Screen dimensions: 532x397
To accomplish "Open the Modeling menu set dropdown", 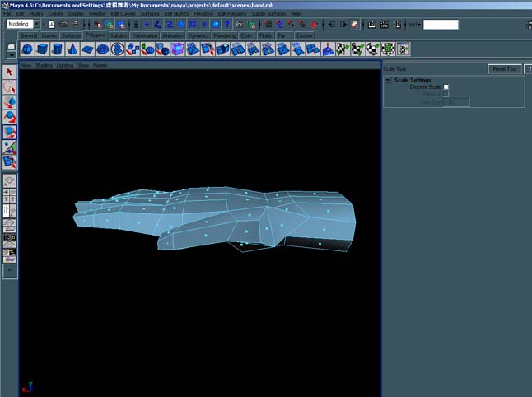I will coord(36,24).
